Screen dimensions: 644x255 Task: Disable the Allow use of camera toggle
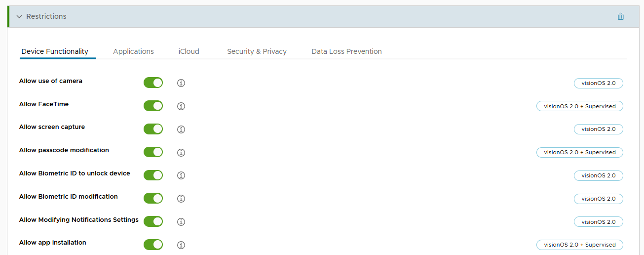click(153, 83)
